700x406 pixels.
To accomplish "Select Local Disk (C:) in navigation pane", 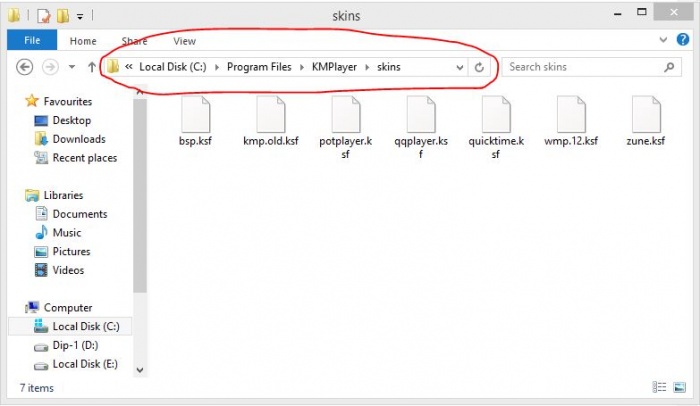I will tap(71, 326).
